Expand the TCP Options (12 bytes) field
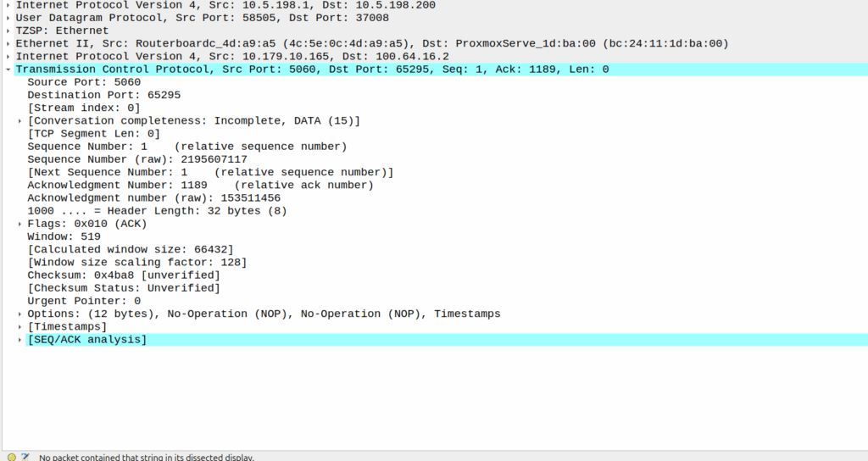Image resolution: width=868 pixels, height=461 pixels. pyautogui.click(x=19, y=314)
